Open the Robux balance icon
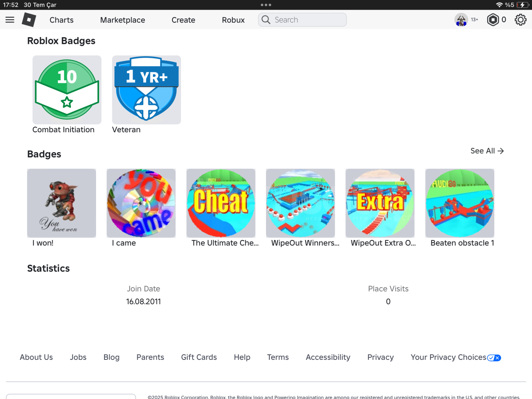 (493, 20)
